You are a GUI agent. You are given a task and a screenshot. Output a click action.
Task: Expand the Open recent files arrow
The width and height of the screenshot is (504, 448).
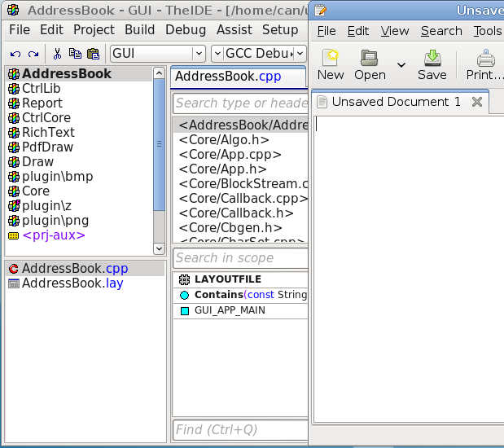pyautogui.click(x=401, y=65)
